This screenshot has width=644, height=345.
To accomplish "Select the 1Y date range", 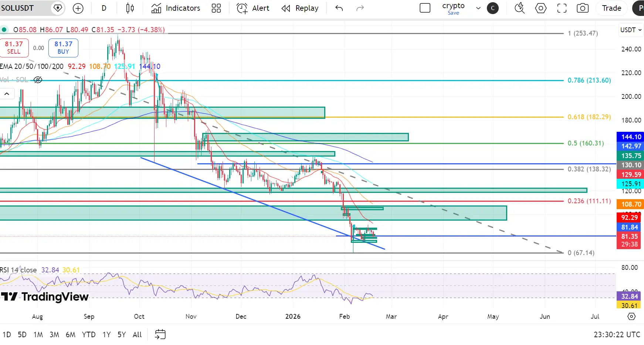I will pos(106,335).
